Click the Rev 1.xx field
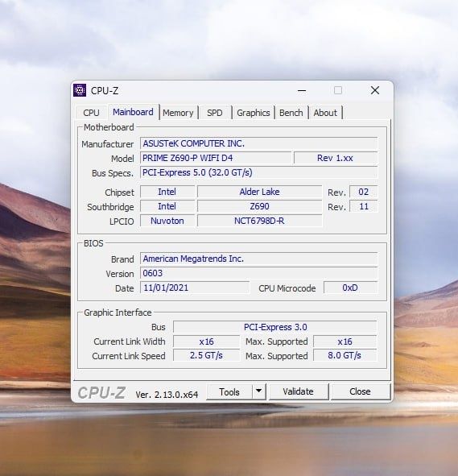458x476 pixels. tap(336, 158)
